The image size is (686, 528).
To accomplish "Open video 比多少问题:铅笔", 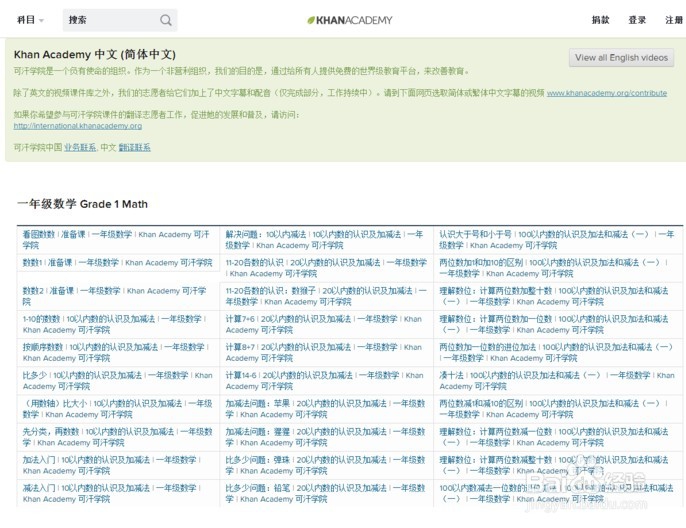I will 325,493.
